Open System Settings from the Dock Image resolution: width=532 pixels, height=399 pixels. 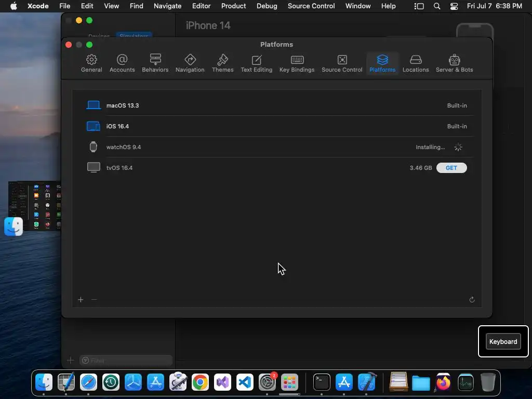click(268, 382)
